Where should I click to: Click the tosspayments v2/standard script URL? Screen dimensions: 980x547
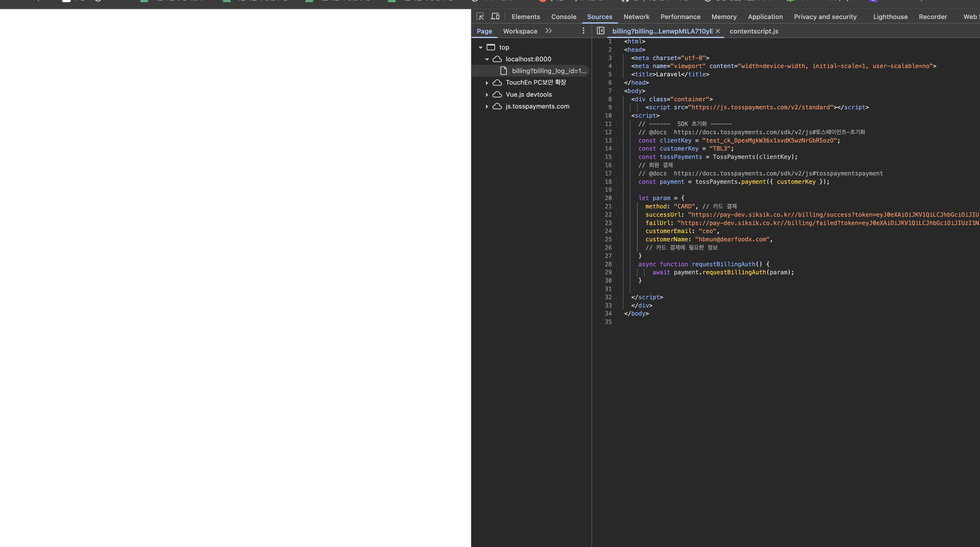(x=761, y=107)
